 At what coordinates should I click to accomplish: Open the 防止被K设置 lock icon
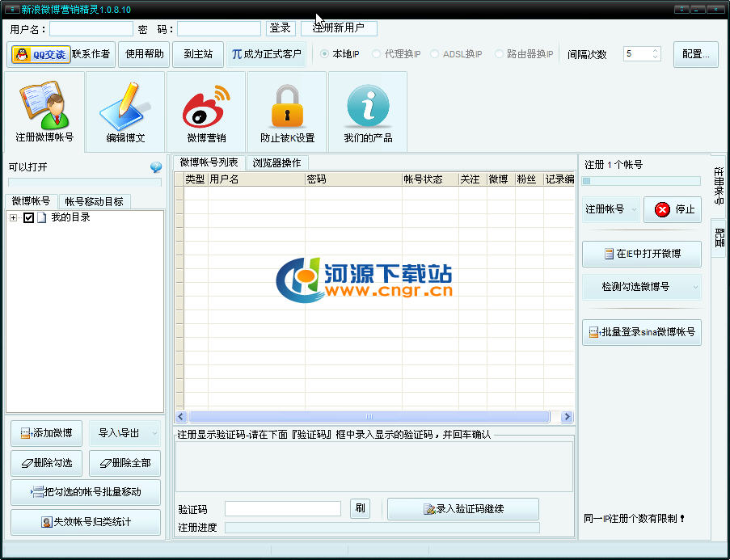click(x=287, y=111)
